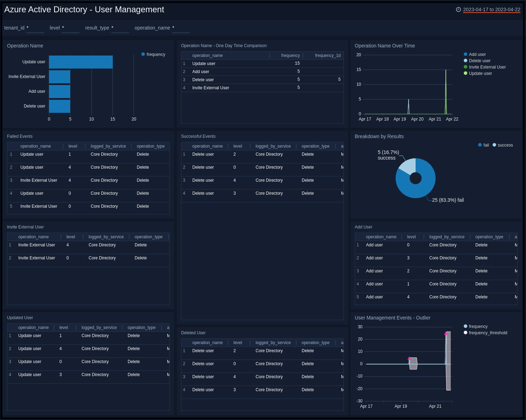
Task: Toggle the frequency legend in Operation Name chart
Action: point(153,54)
